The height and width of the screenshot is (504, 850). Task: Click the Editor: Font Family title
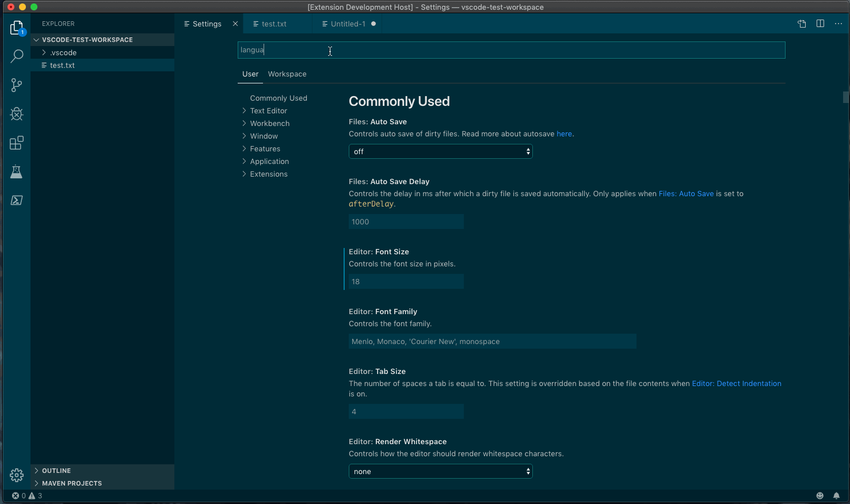383,312
